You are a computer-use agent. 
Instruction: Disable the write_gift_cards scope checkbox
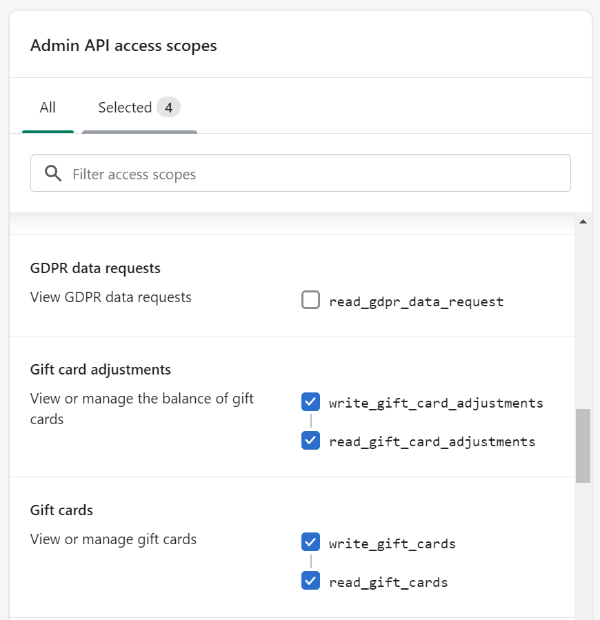310,542
